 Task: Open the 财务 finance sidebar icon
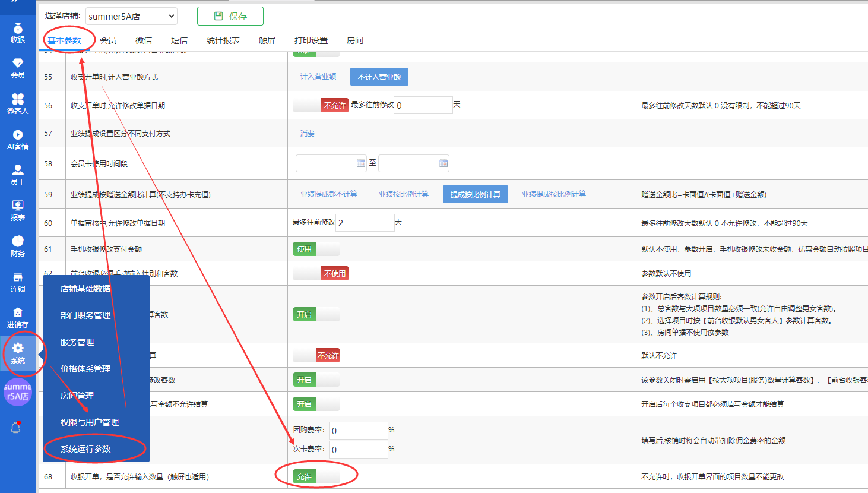click(x=18, y=246)
